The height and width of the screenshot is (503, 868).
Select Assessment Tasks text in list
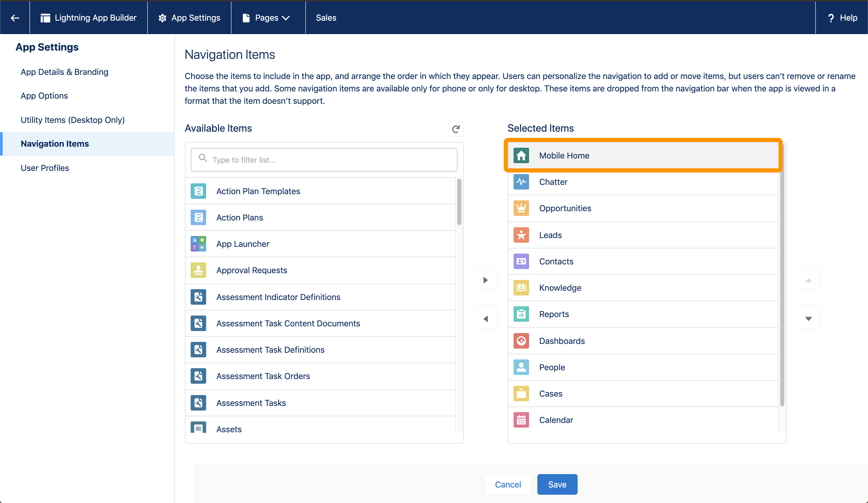pos(251,403)
